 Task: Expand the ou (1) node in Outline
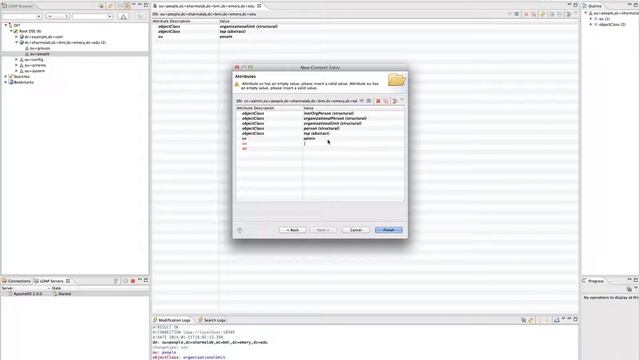pyautogui.click(x=591, y=19)
